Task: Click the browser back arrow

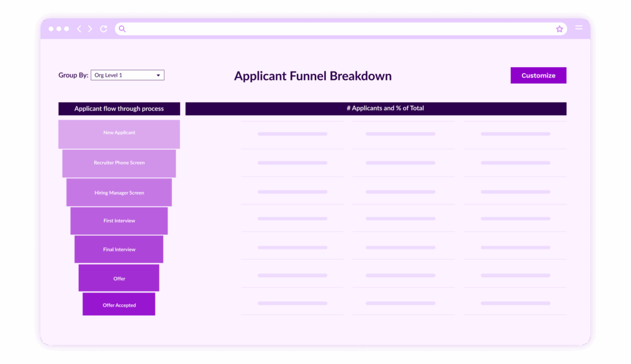Action: point(79,29)
